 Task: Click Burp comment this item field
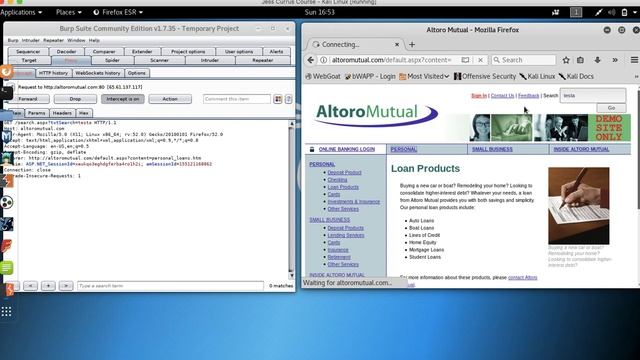coord(237,99)
